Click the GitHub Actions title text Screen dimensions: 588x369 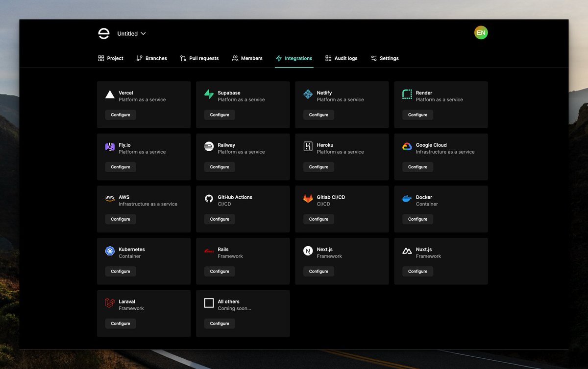(x=235, y=197)
